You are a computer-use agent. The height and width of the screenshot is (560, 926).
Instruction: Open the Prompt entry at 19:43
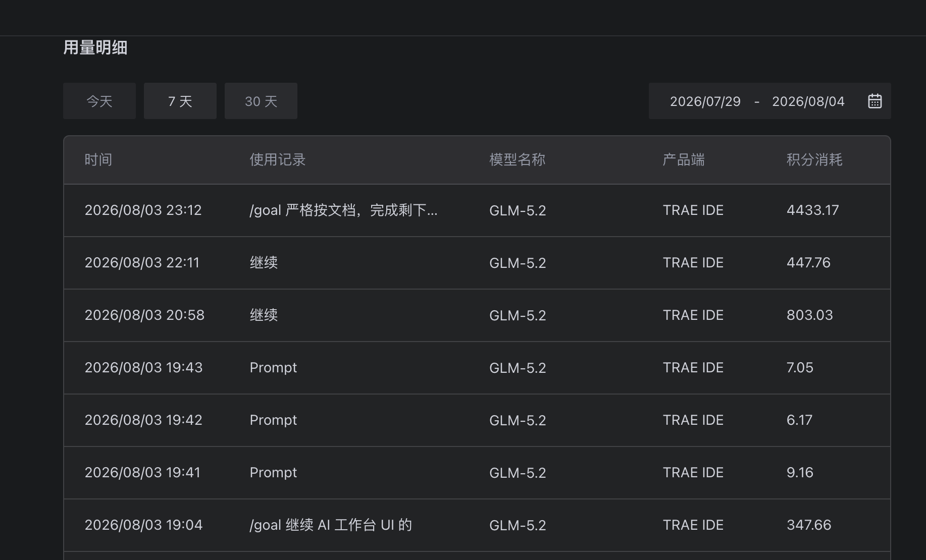coord(273,368)
